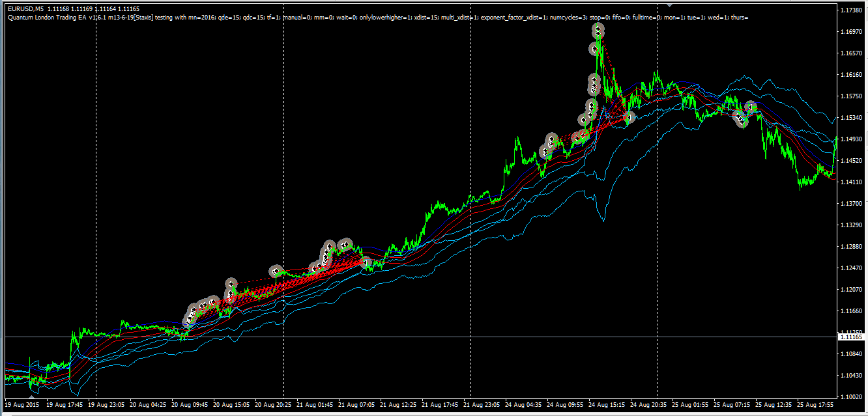Click price scale label 1.15340
Viewport: 868px width, 416px height.
pos(851,118)
